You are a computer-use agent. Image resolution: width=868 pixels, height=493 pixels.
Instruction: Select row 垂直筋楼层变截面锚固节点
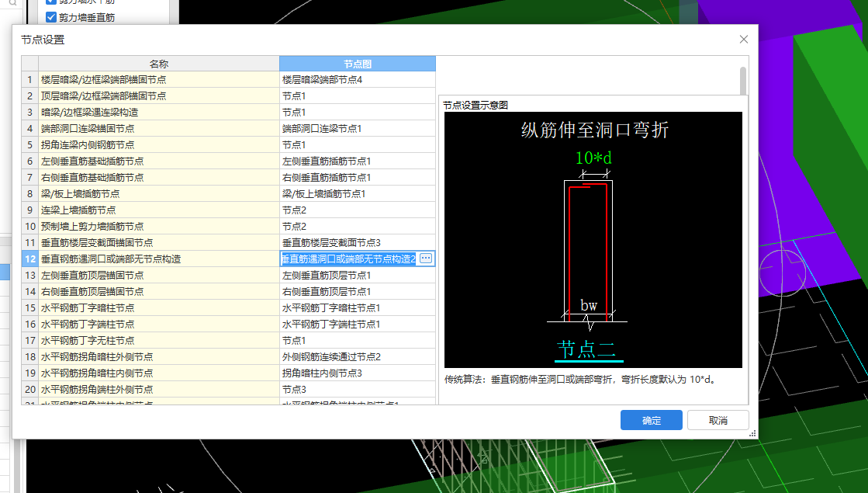click(x=159, y=243)
